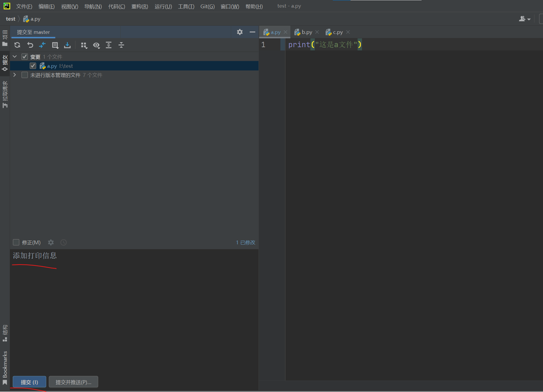Open the Pull Requests sidebar tool
This screenshot has width=543, height=392.
[5, 94]
